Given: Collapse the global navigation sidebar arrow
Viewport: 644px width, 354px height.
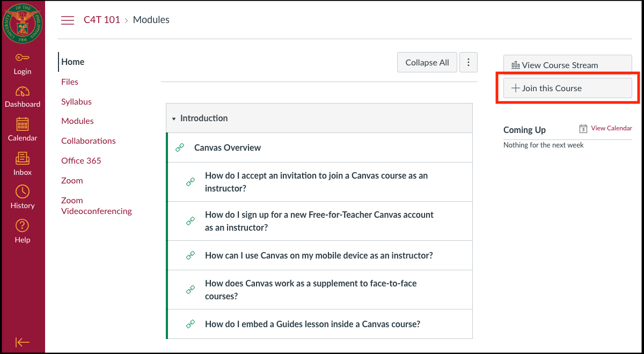Looking at the screenshot, I should [23, 342].
